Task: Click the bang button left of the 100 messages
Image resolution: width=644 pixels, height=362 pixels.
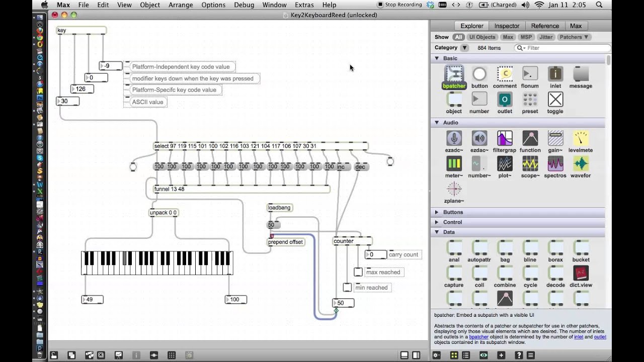Action: 133,167
